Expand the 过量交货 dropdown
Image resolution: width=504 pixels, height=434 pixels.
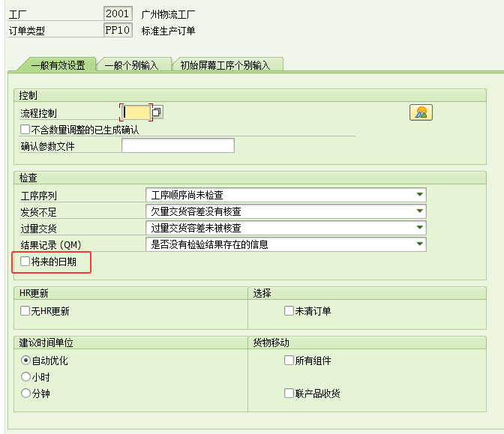point(419,228)
